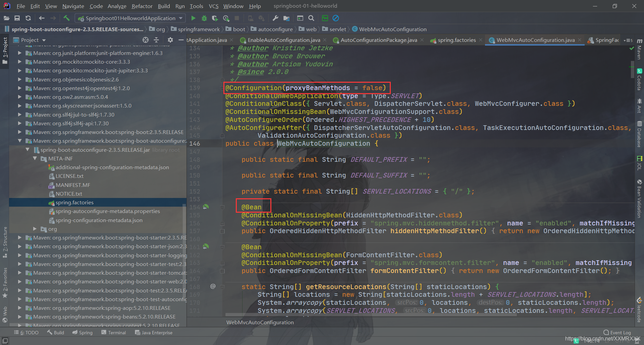This screenshot has height=345, width=644.
Task: Toggle the Database tool window
Action: tap(639, 134)
